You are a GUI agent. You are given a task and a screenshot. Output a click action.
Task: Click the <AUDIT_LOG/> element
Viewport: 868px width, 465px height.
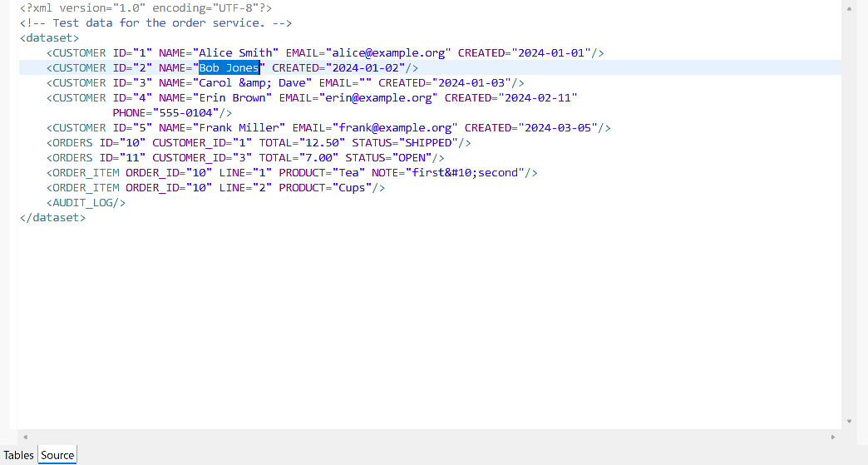[x=86, y=202]
